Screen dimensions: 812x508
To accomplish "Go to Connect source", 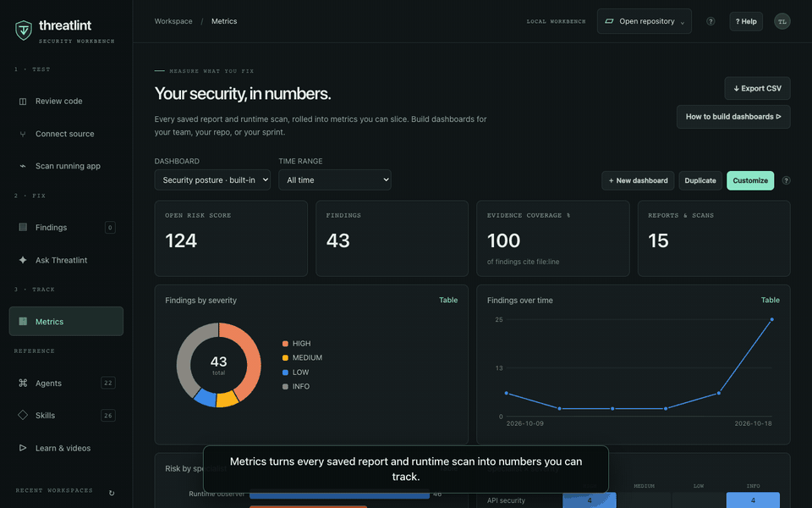I will 66,134.
